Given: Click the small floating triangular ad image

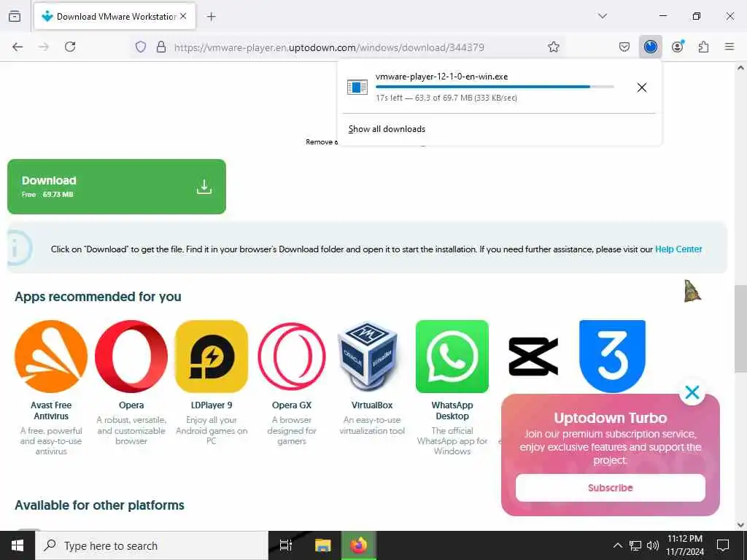Looking at the screenshot, I should pyautogui.click(x=692, y=291).
